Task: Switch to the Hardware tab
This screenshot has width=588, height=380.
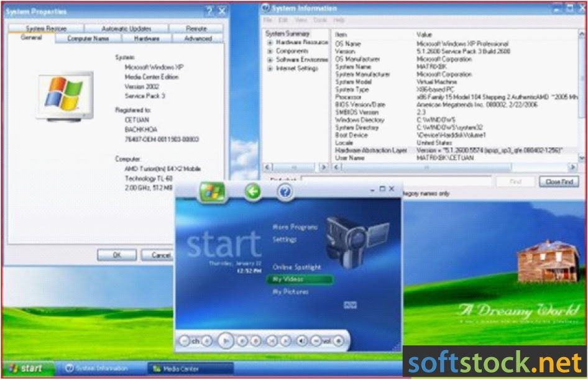Action: click(x=147, y=38)
